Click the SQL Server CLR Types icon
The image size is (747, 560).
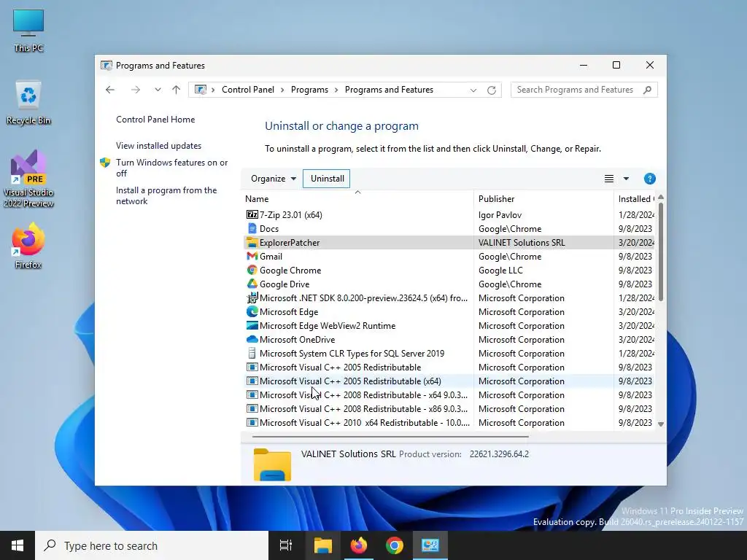tap(252, 353)
